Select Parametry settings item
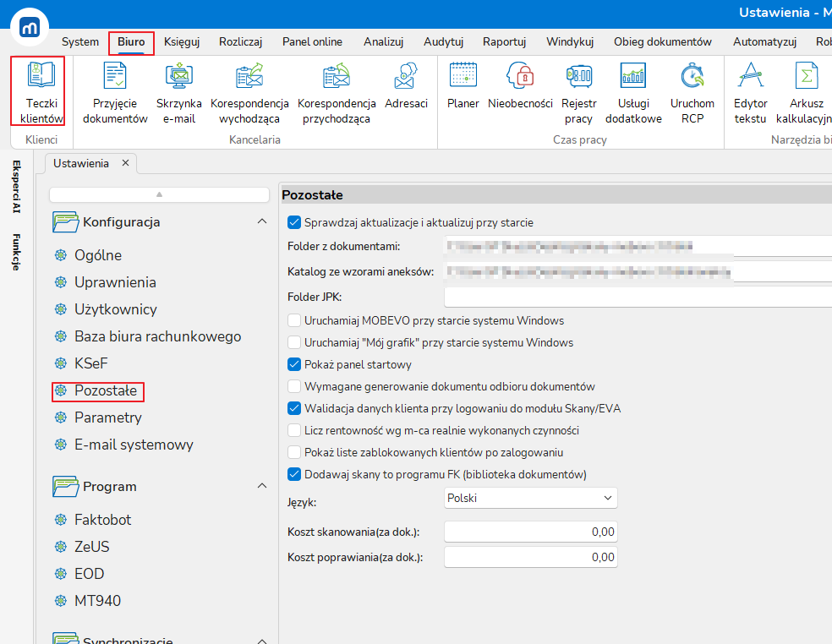This screenshot has width=832, height=644. (98, 418)
